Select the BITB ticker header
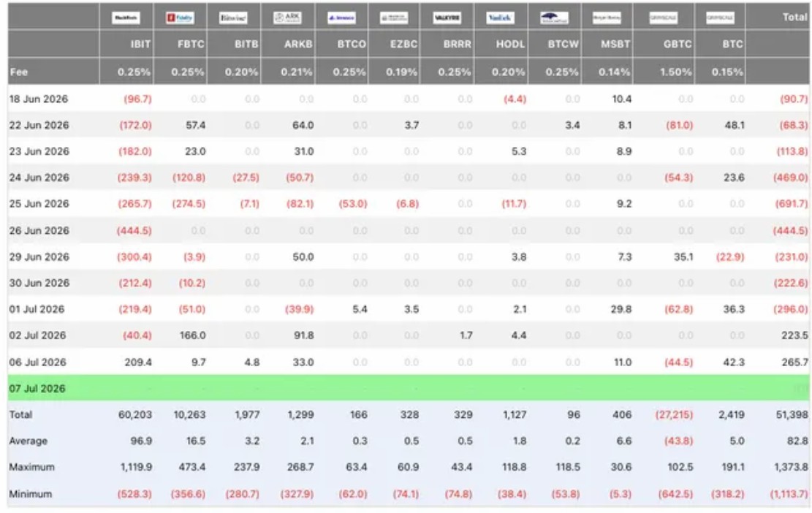 point(246,45)
